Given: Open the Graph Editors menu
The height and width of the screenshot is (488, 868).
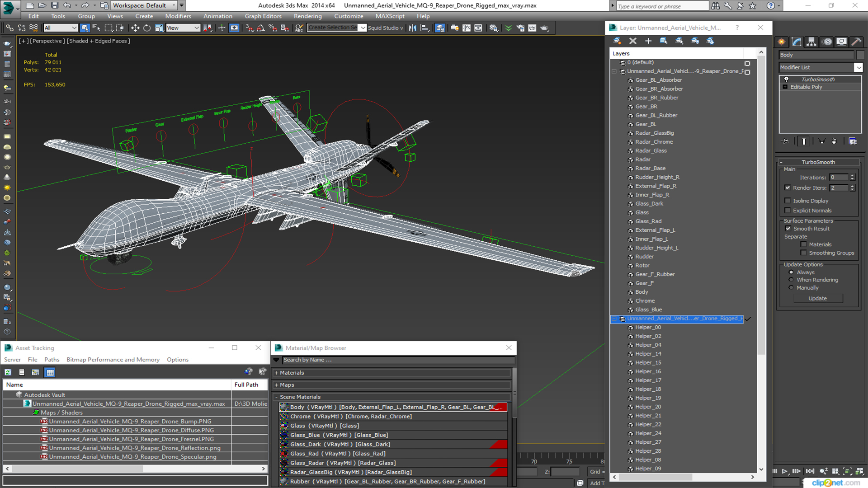Looking at the screenshot, I should pos(263,16).
